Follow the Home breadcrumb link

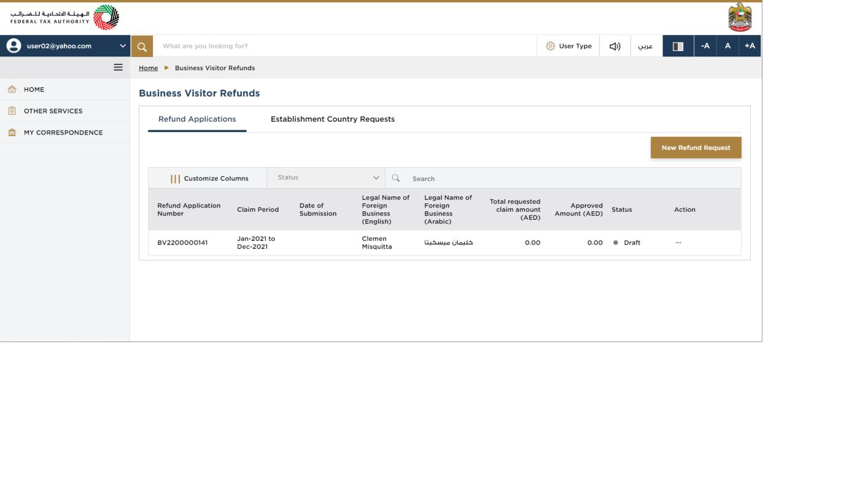point(149,68)
